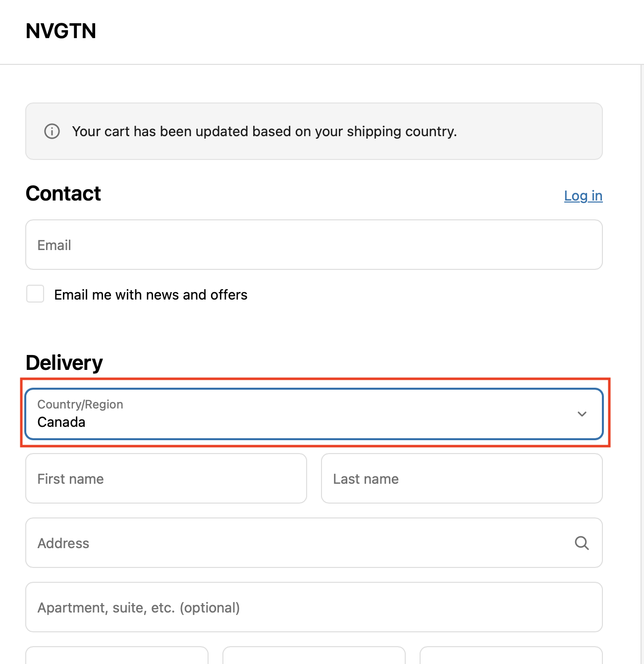Click into the First name field

[x=166, y=479]
